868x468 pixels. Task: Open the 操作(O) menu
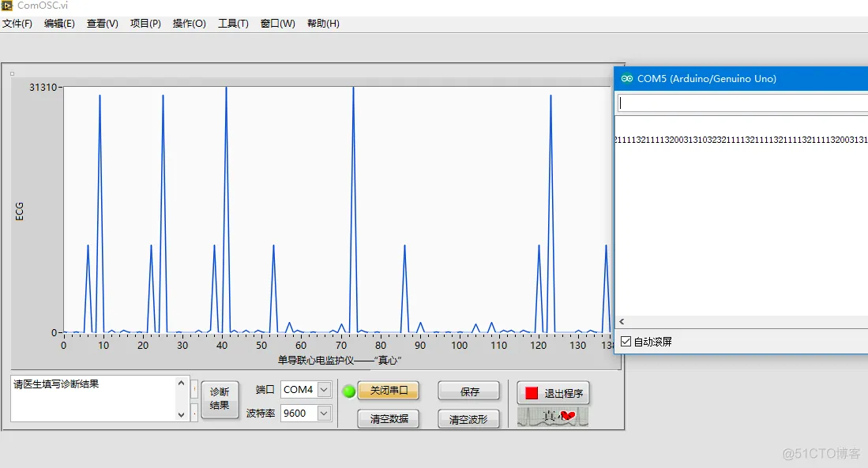click(x=190, y=23)
